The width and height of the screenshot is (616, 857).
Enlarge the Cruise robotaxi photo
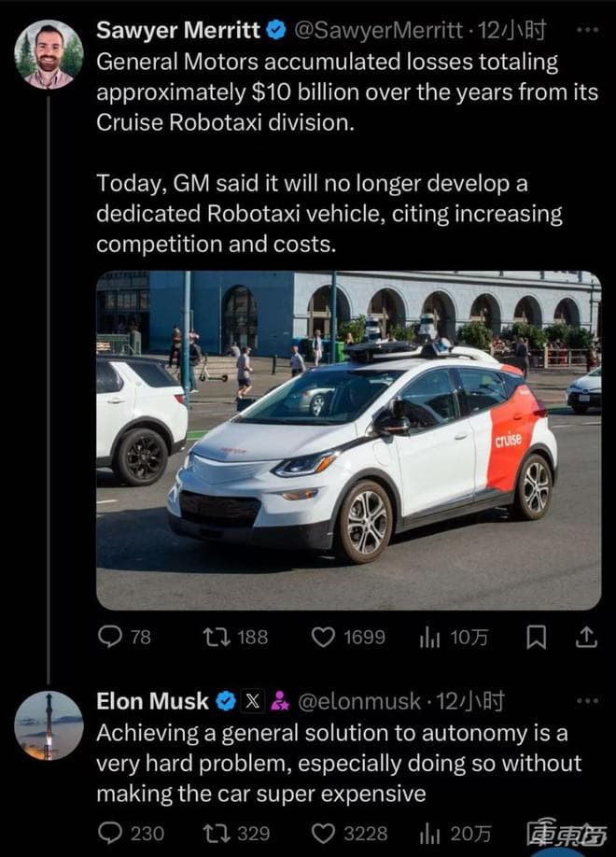(348, 440)
